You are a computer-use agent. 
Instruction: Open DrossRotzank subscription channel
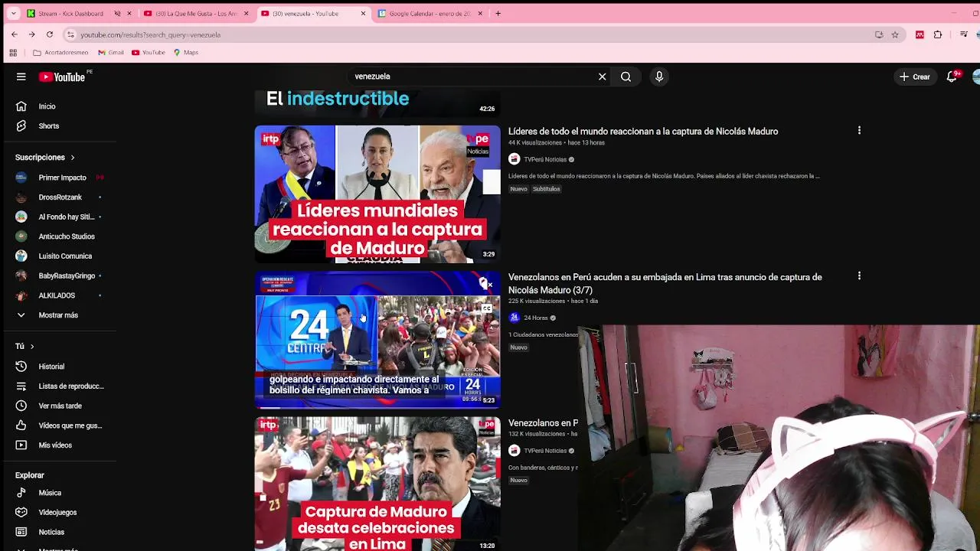(58, 197)
